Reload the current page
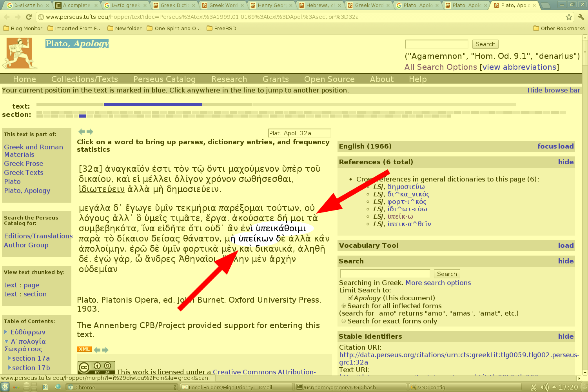This screenshot has height=392, width=588. point(29,17)
